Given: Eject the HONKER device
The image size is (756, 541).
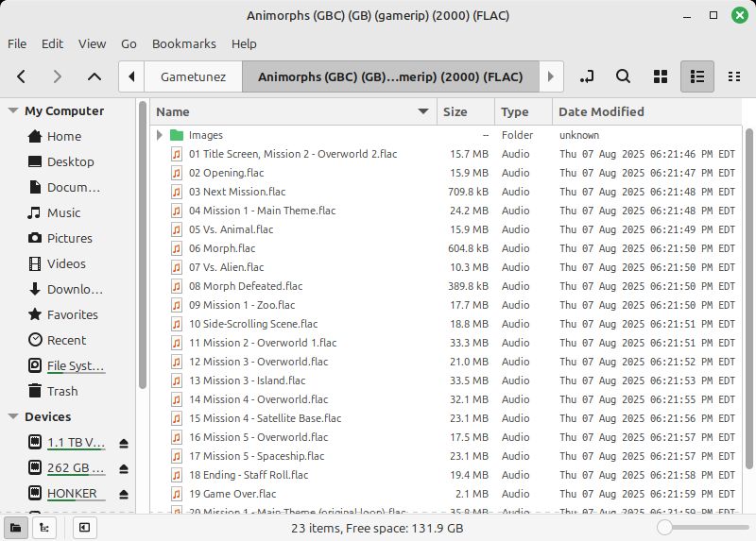Looking at the screenshot, I should click(124, 495).
